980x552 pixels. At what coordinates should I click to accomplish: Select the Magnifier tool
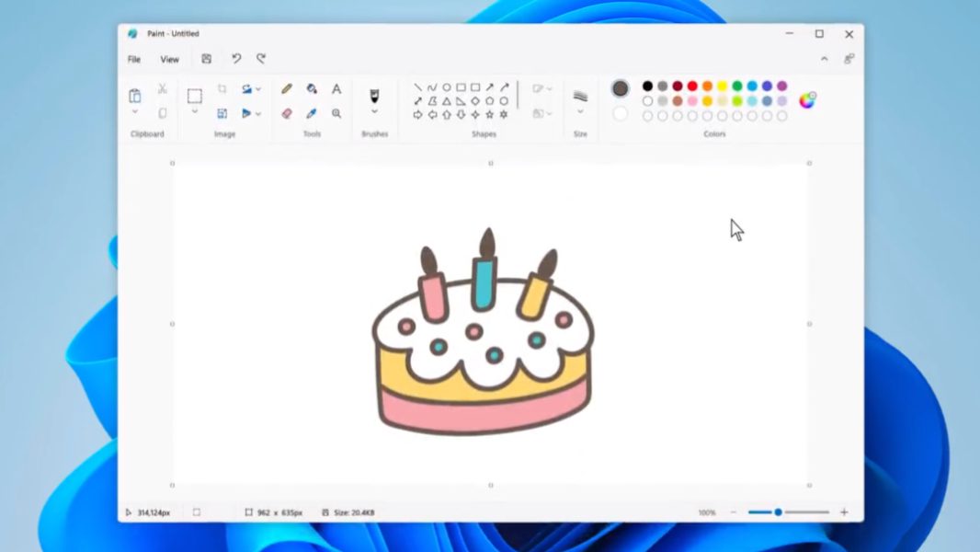click(336, 113)
